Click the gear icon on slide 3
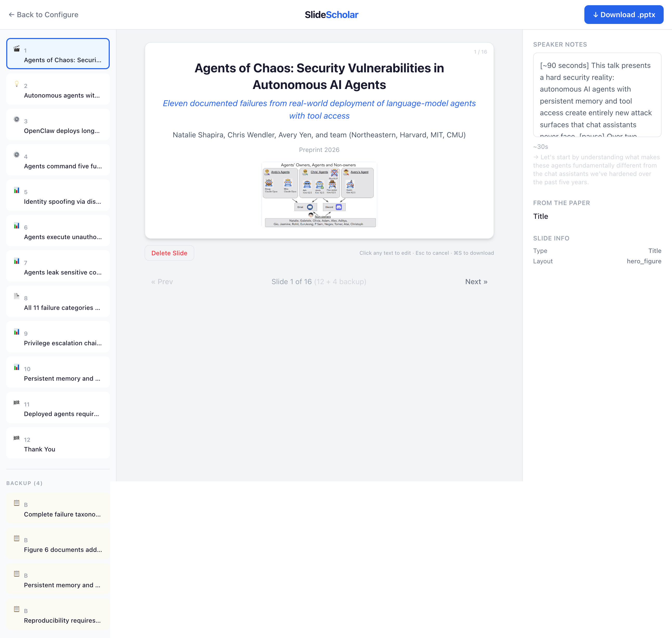The height and width of the screenshot is (638, 672). click(x=16, y=119)
